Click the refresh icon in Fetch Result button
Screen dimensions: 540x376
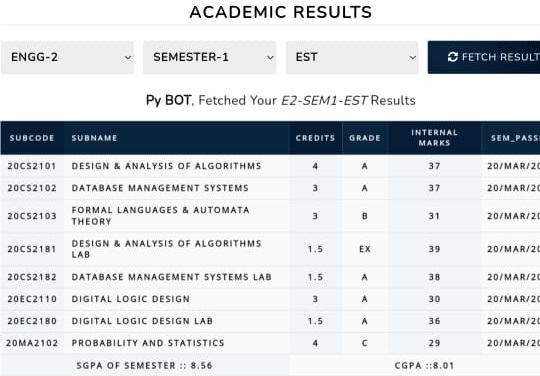[x=453, y=57]
